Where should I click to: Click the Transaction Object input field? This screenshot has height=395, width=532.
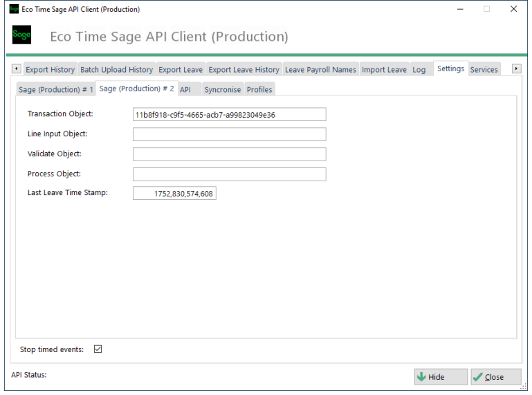tap(229, 115)
